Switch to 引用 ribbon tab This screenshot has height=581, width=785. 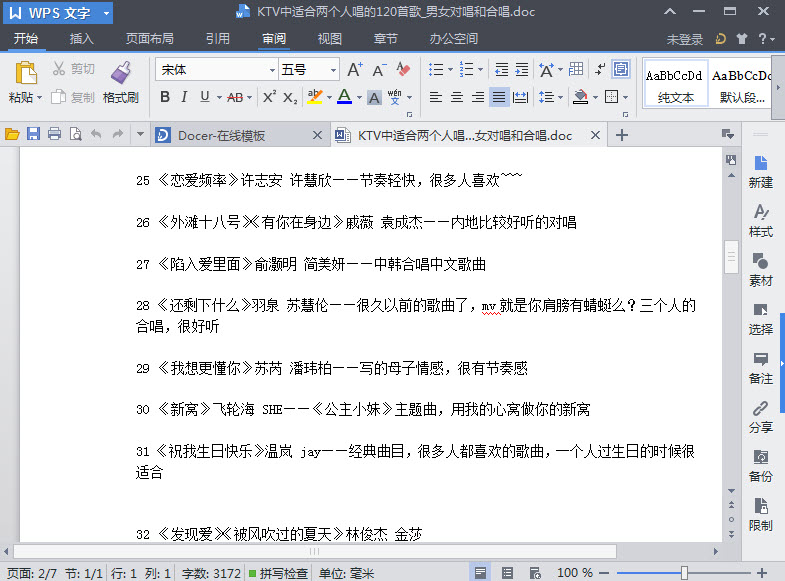point(218,39)
